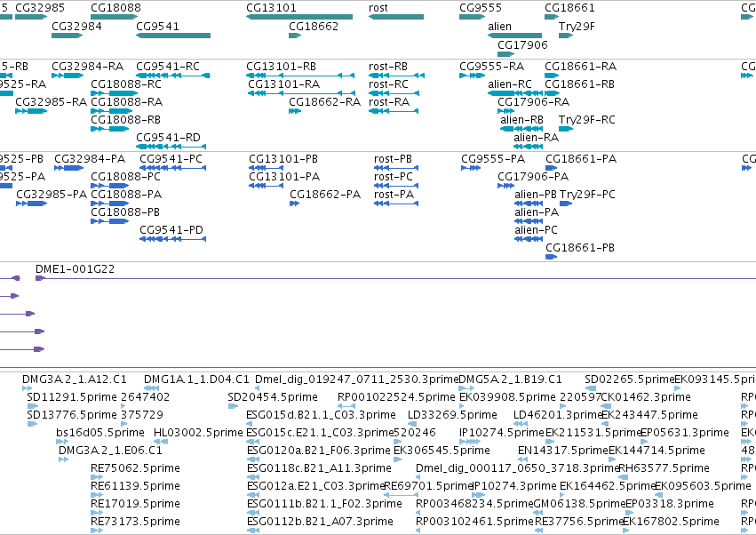756x535 pixels.
Task: Click transcript rost-RB
Action: pyautogui.click(x=397, y=76)
